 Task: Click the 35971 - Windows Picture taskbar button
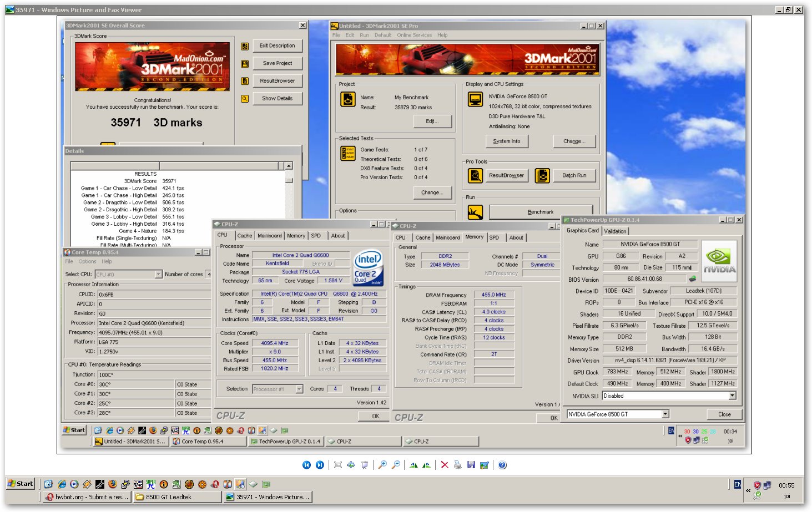[268, 497]
